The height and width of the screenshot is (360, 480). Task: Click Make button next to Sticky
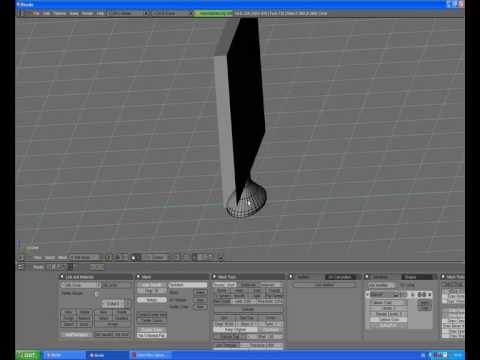tap(200, 292)
